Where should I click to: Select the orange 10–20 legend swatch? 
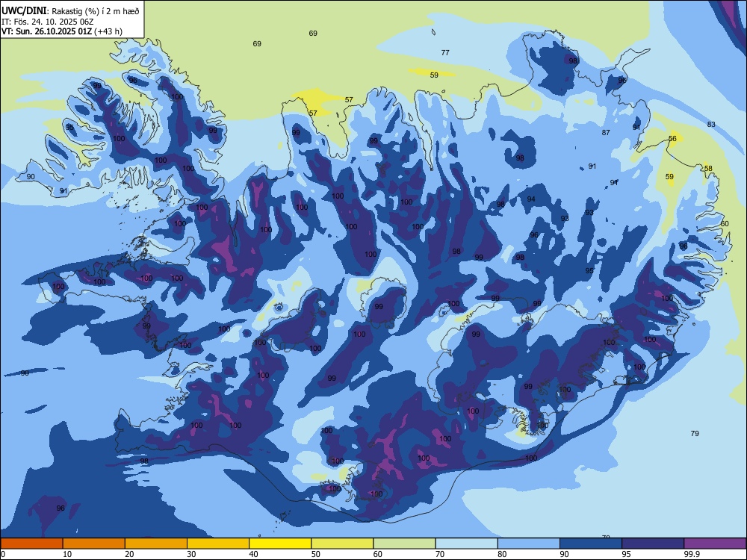pos(94,544)
